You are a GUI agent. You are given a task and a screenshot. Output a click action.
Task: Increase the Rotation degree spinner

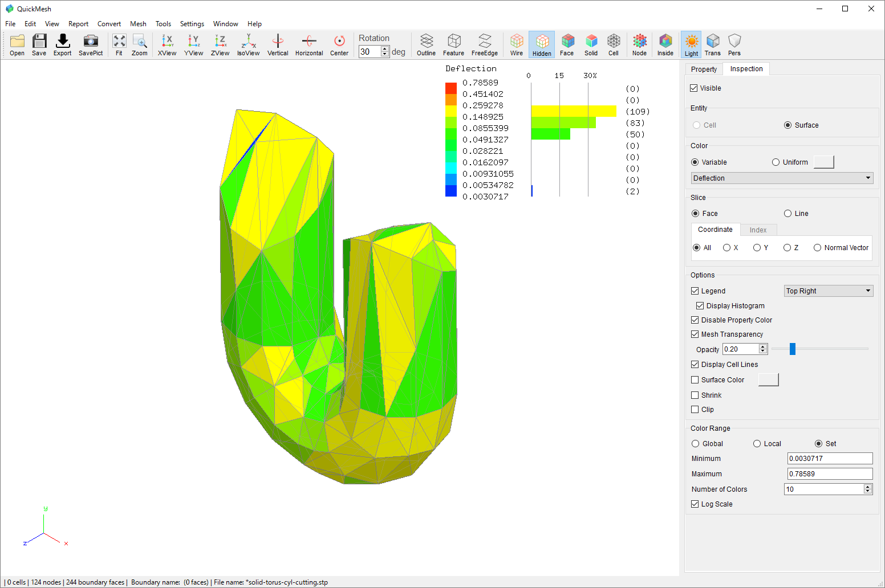click(385, 49)
